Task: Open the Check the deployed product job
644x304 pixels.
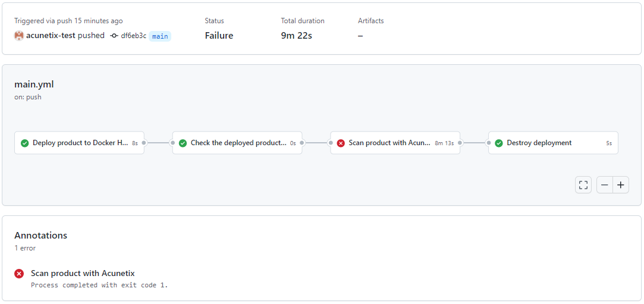Action: pos(237,143)
